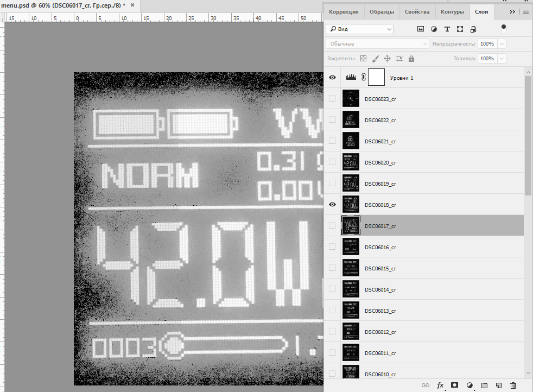Lock artboard nesting icon
The image size is (533, 392).
[x=399, y=59]
